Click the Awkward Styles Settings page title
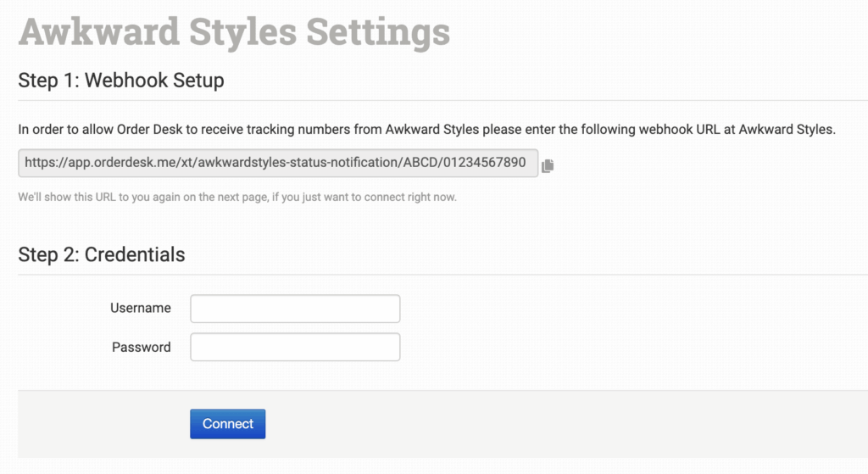This screenshot has width=868, height=474. (x=234, y=32)
